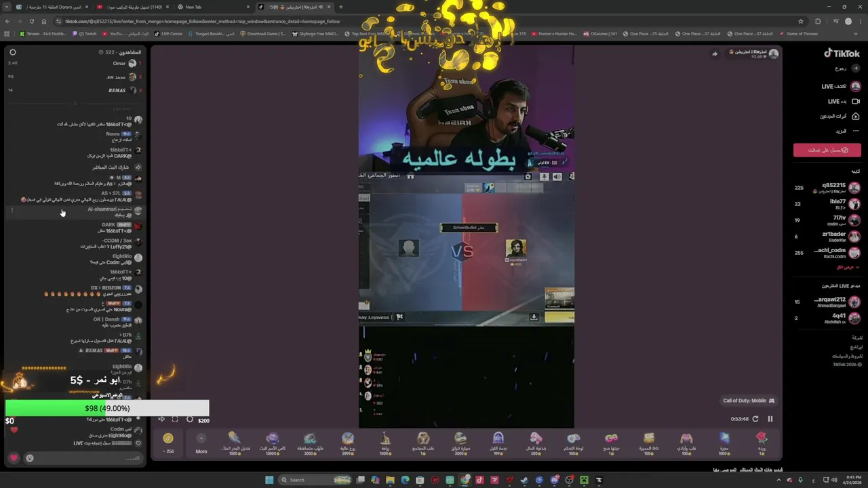Open the emoji picker in chat

(29, 458)
